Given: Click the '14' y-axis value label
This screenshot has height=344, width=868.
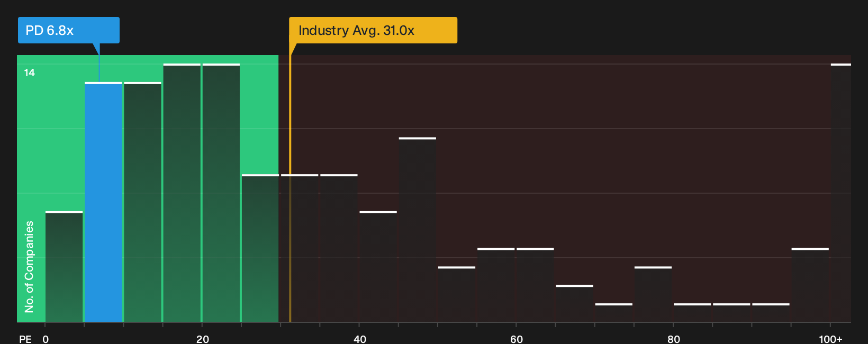Looking at the screenshot, I should click(x=30, y=73).
